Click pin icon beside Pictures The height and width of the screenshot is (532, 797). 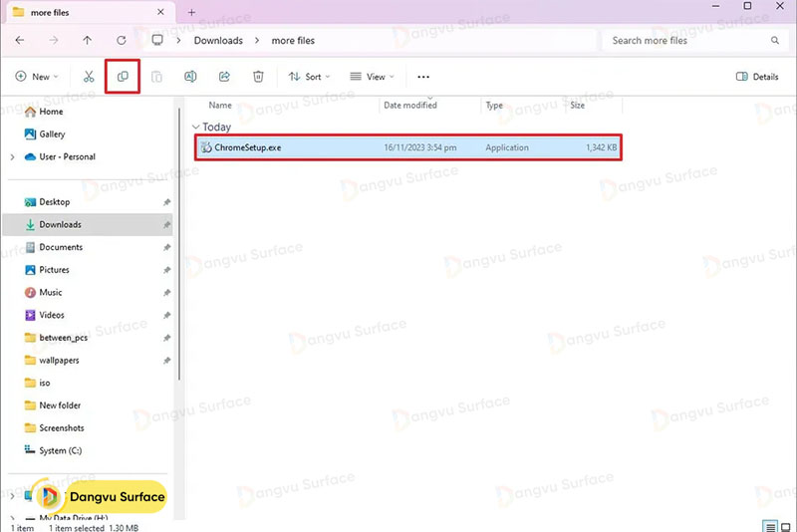pyautogui.click(x=166, y=270)
